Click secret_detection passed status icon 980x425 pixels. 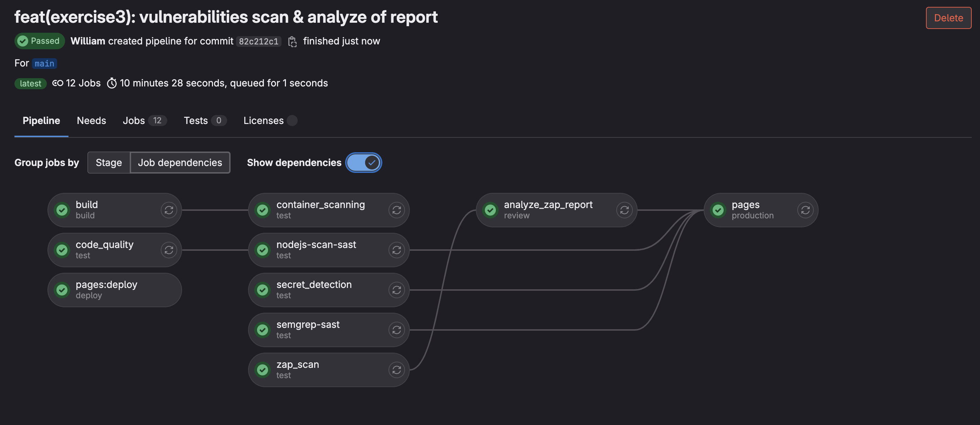pyautogui.click(x=263, y=290)
